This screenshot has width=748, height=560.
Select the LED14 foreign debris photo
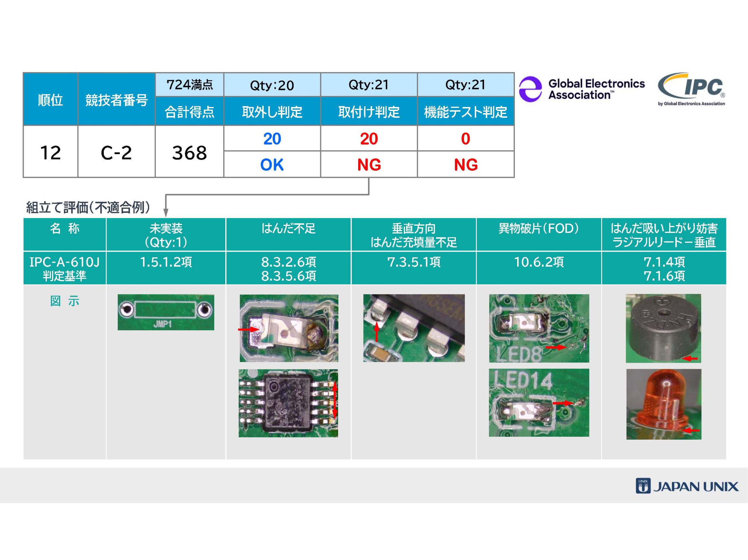click(539, 402)
